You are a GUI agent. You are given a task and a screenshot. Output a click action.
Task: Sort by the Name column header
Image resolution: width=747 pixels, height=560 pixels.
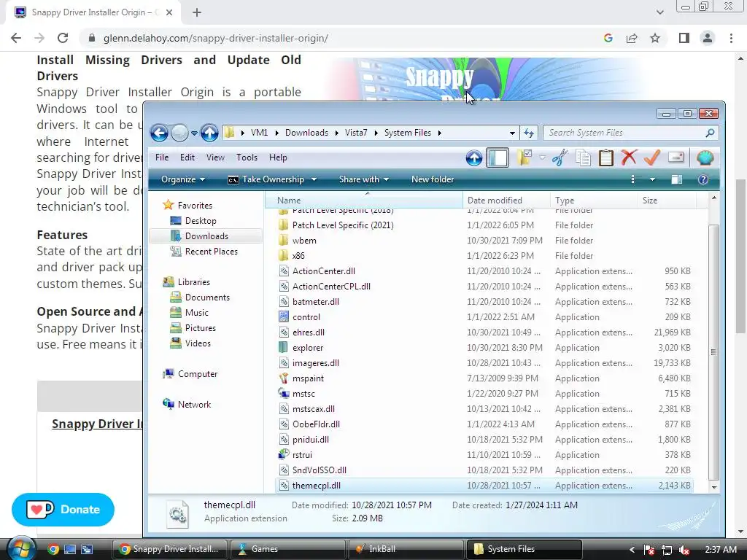point(363,201)
